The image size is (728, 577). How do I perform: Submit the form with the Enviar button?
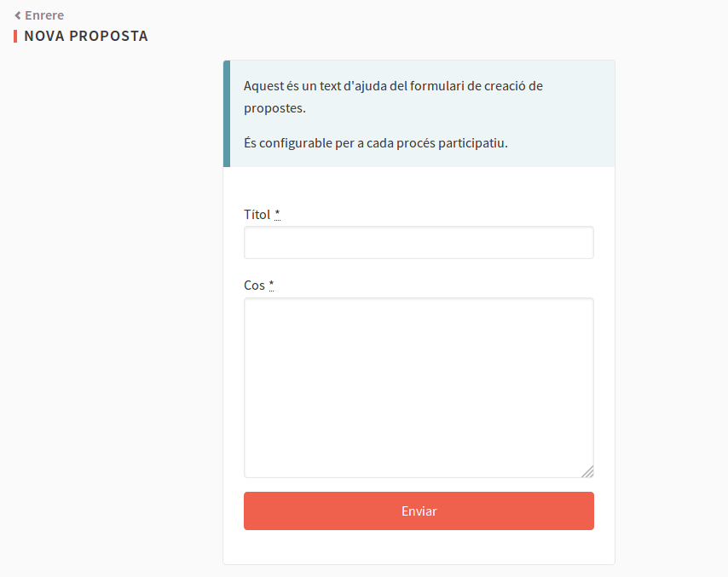pyautogui.click(x=419, y=511)
